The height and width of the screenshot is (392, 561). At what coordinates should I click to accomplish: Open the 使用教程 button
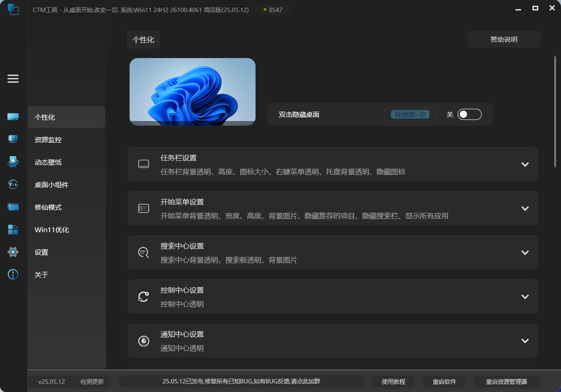394,382
